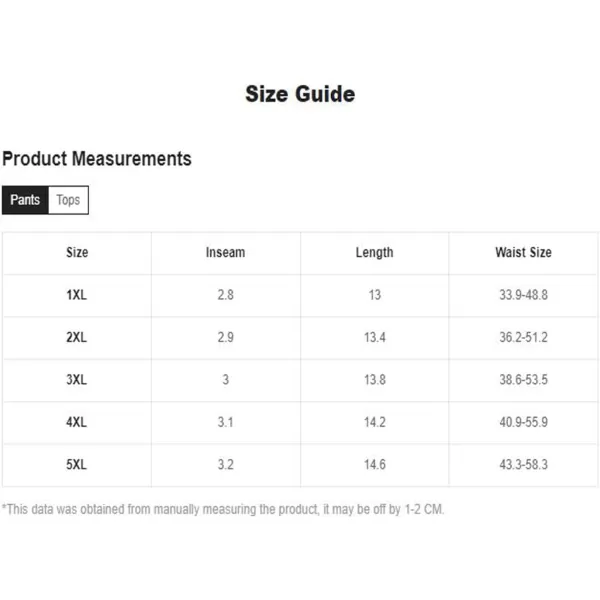Image resolution: width=600 pixels, height=600 pixels.
Task: Click the 2.8 inseam value cell
Action: [225, 295]
